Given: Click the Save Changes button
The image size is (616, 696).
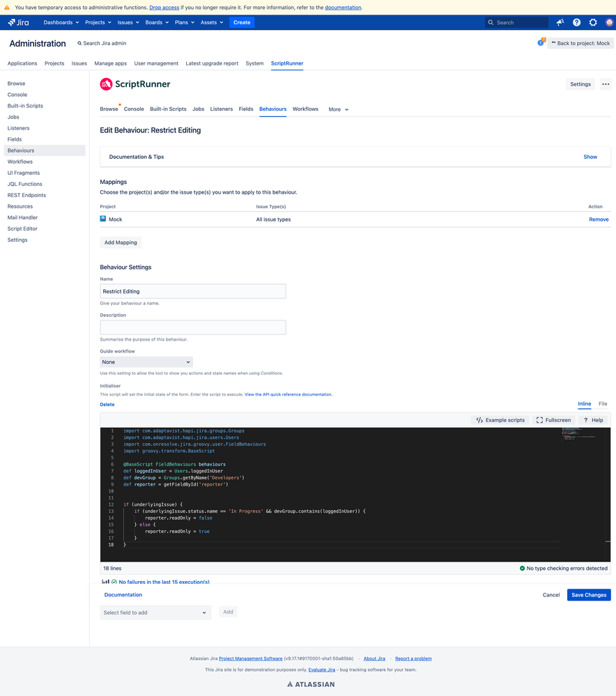Looking at the screenshot, I should click(x=587, y=595).
